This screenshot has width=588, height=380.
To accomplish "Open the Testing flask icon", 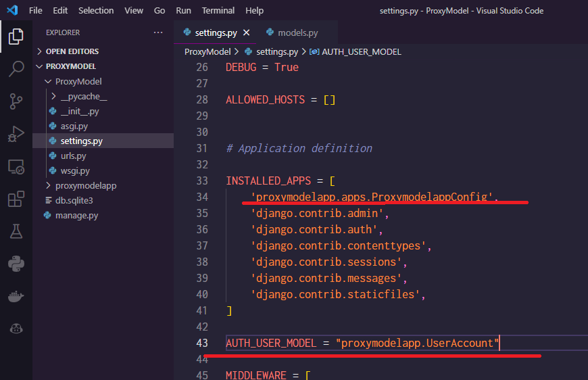I will point(16,231).
